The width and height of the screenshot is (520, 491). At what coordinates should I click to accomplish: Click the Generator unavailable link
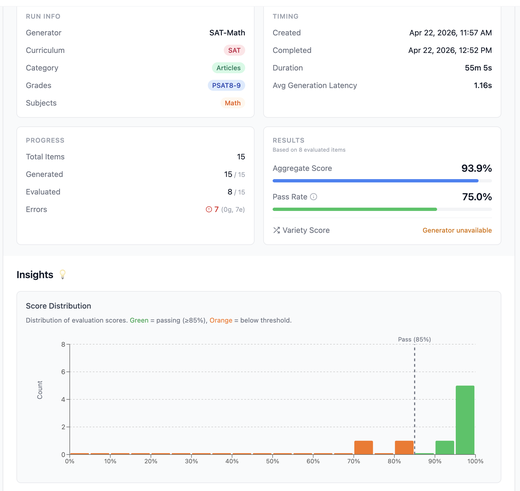457,230
